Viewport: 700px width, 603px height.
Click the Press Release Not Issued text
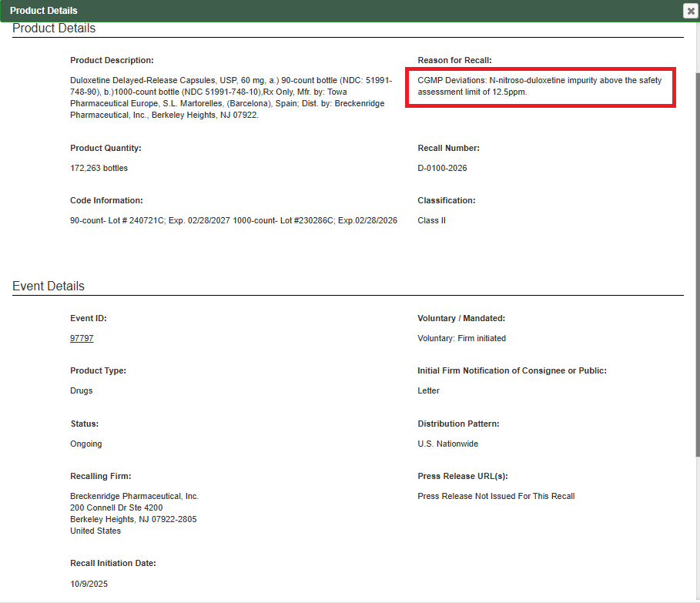coord(496,496)
